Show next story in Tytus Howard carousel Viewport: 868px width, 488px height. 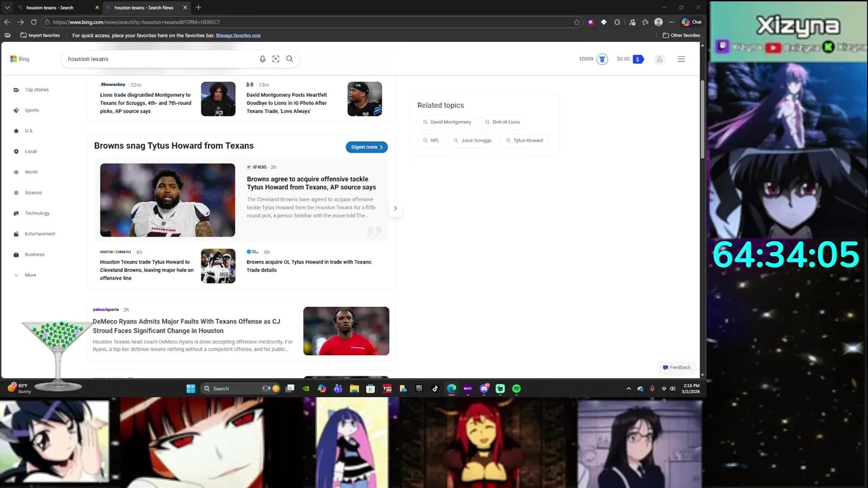click(395, 208)
